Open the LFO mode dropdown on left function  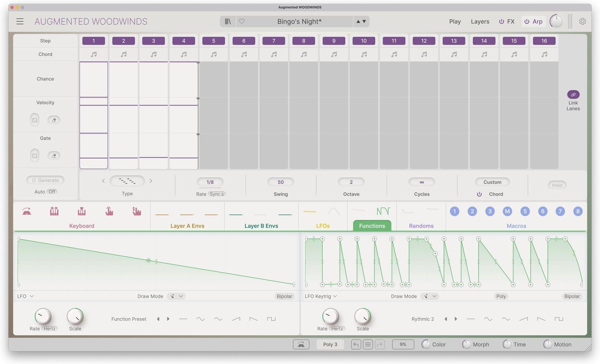tap(25, 296)
